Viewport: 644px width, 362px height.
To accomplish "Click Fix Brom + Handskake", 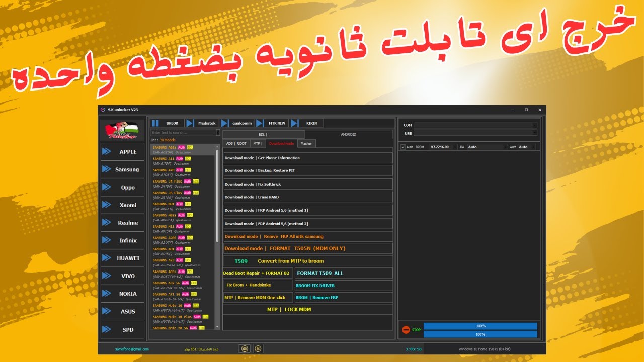I will coord(258,285).
